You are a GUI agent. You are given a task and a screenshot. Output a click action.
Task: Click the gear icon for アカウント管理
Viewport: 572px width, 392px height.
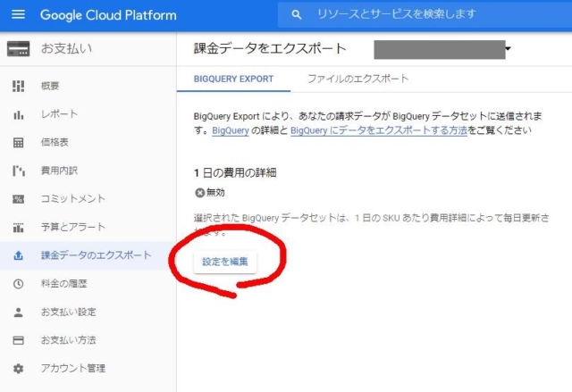click(x=18, y=369)
